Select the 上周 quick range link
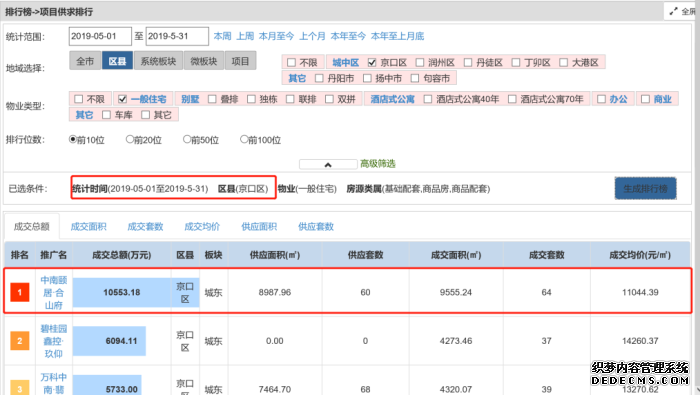Screen dimensions: 700x395 pyautogui.click(x=245, y=36)
